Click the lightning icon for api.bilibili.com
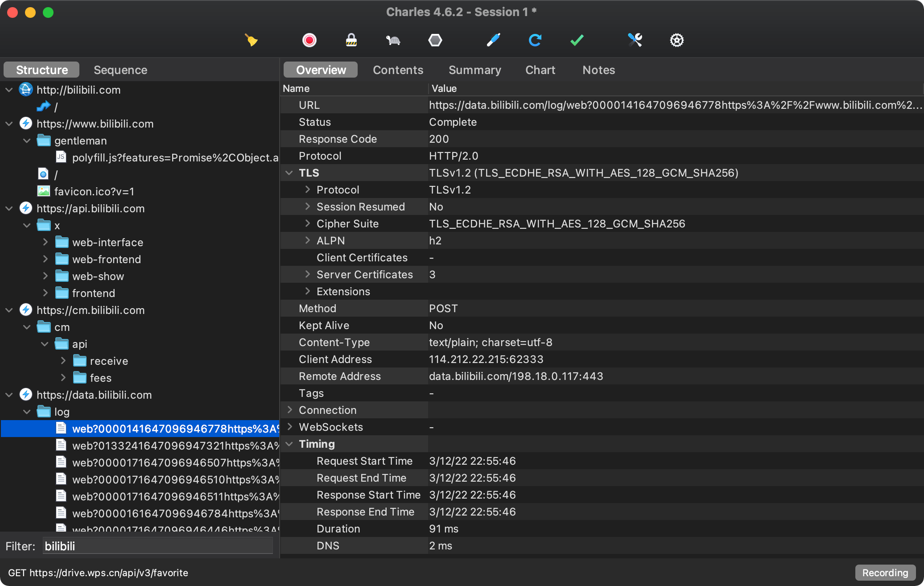 point(26,208)
